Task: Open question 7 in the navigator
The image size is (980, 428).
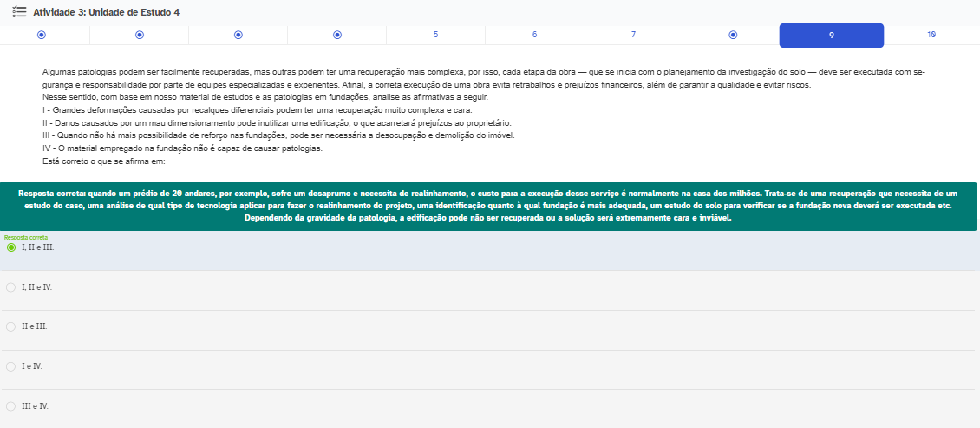Action: coord(633,35)
